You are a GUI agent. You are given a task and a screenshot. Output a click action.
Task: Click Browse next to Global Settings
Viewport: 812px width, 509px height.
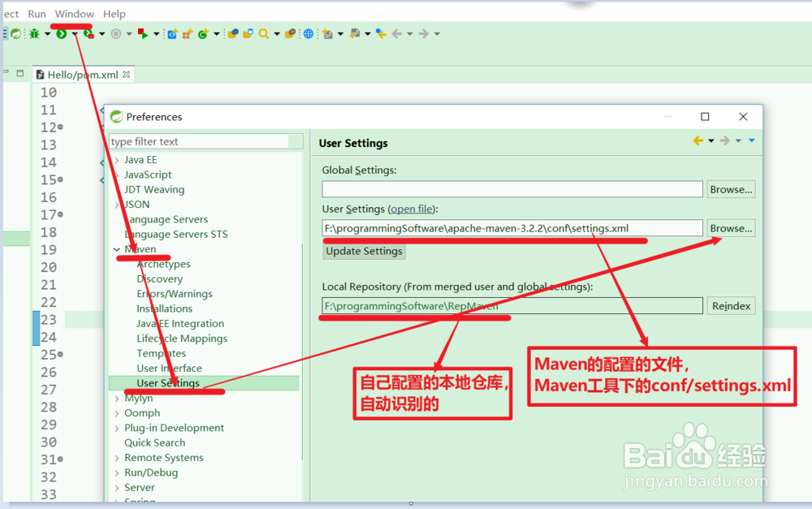[730, 188]
